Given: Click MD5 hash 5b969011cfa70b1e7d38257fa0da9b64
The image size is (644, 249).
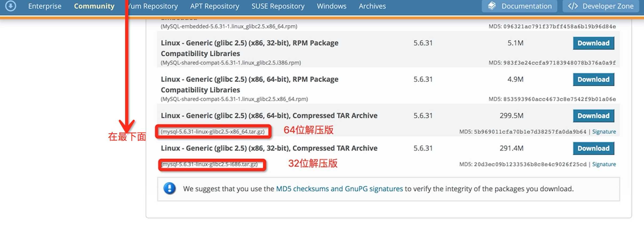Looking at the screenshot, I should tap(530, 132).
